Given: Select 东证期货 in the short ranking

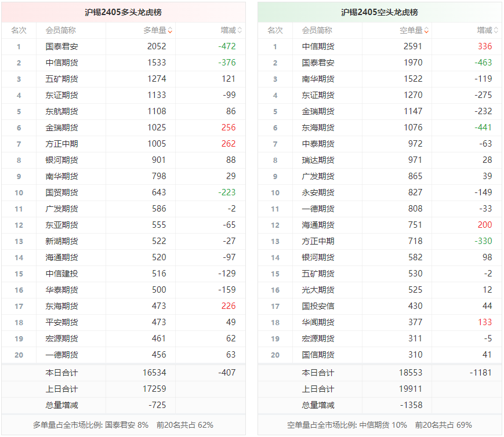Looking at the screenshot, I should (318, 95).
